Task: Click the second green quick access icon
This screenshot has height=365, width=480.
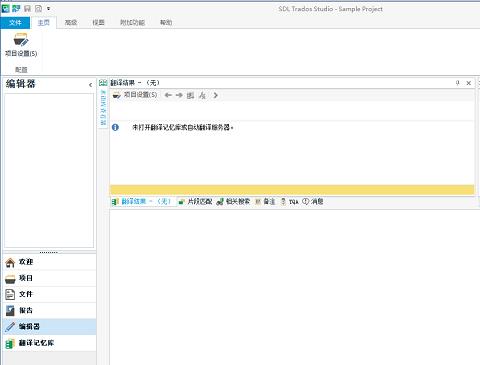Action: coord(16,8)
